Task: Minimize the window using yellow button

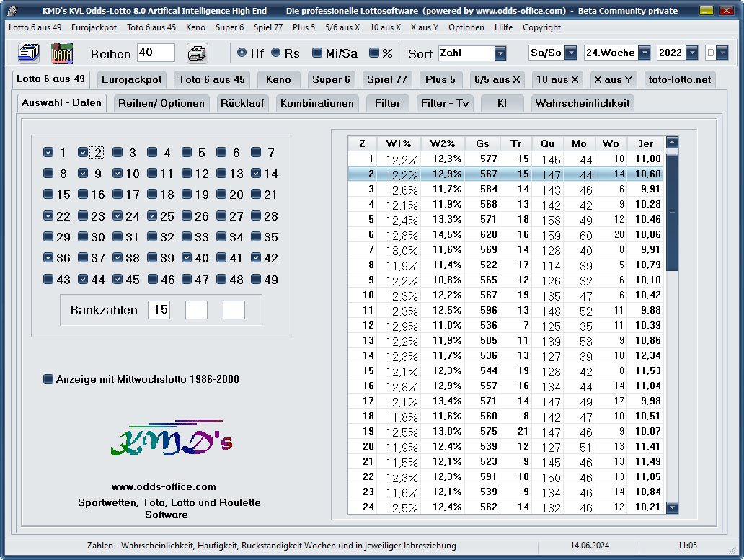Action: 706,10
